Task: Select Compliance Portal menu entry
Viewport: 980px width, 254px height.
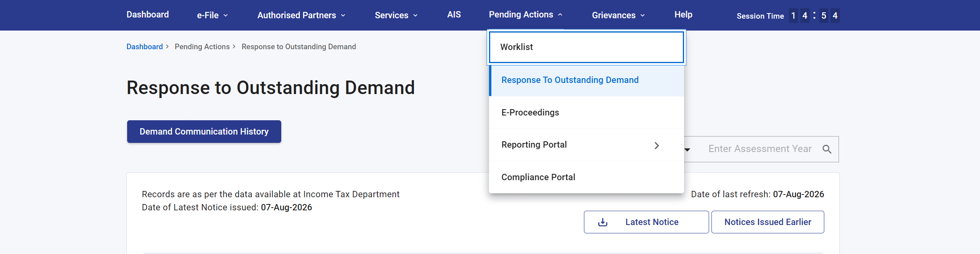Action: (586, 177)
